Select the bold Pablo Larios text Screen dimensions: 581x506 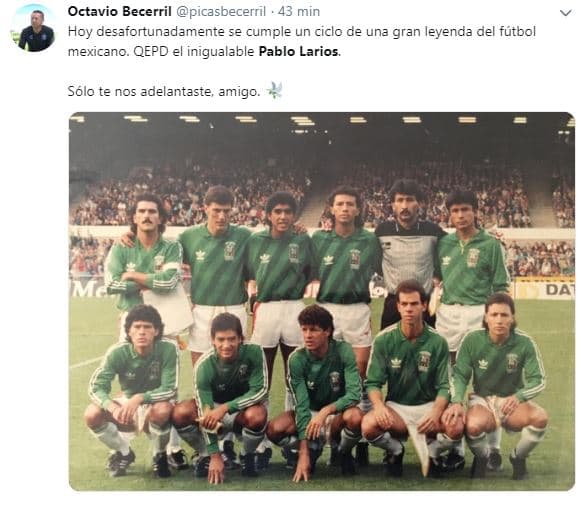click(x=298, y=51)
